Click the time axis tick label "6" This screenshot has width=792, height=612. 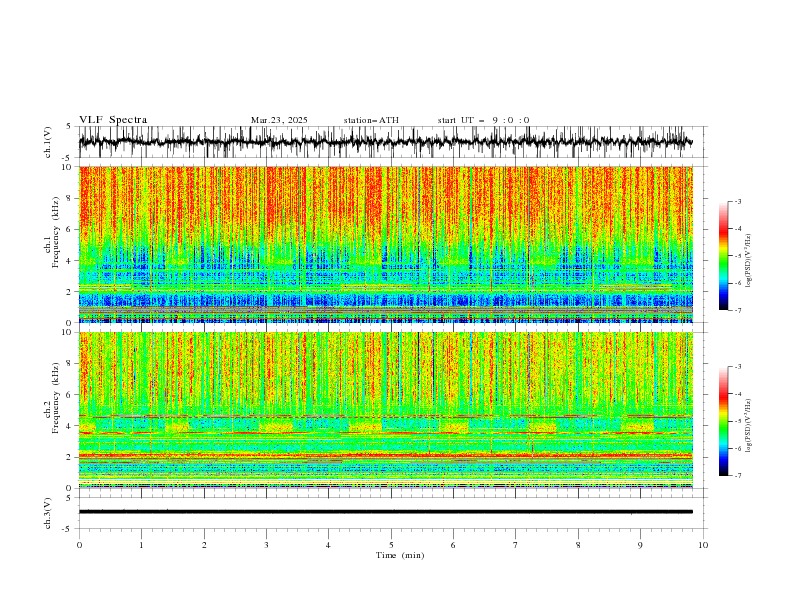[453, 545]
